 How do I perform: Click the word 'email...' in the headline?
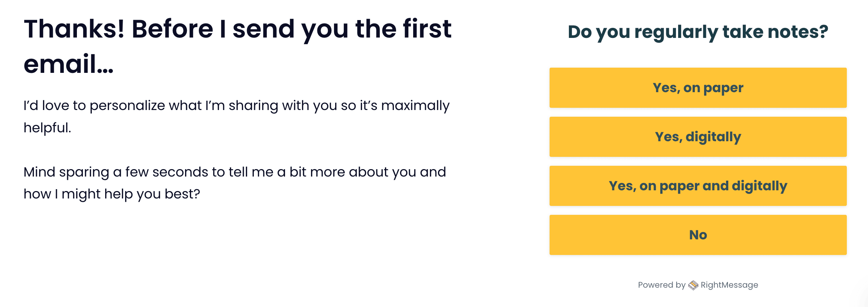[x=68, y=64]
